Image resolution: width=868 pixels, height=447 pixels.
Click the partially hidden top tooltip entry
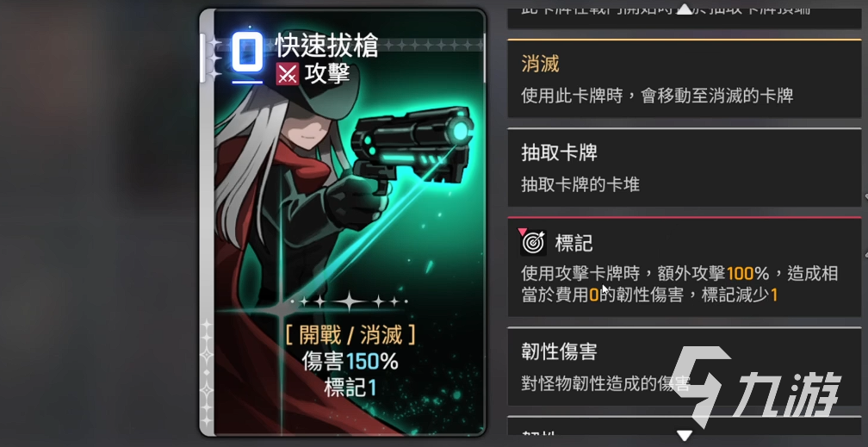pos(685,16)
